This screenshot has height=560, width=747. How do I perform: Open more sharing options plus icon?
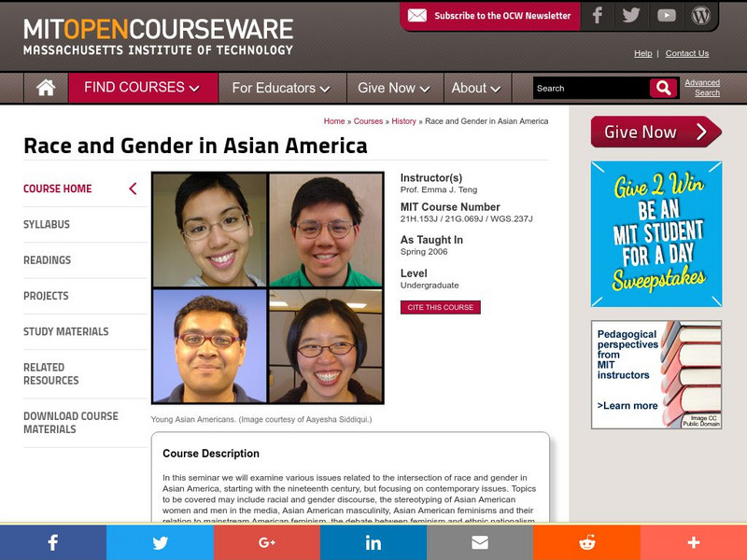[694, 542]
